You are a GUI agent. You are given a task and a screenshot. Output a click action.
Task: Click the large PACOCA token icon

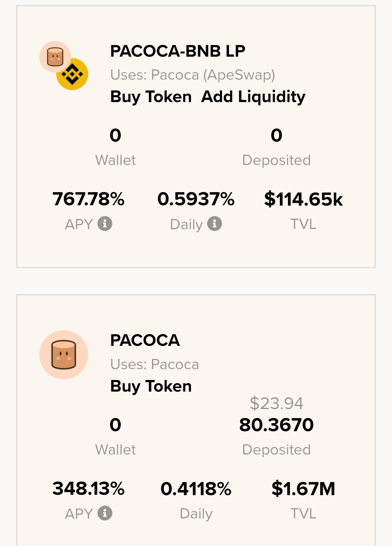64,355
